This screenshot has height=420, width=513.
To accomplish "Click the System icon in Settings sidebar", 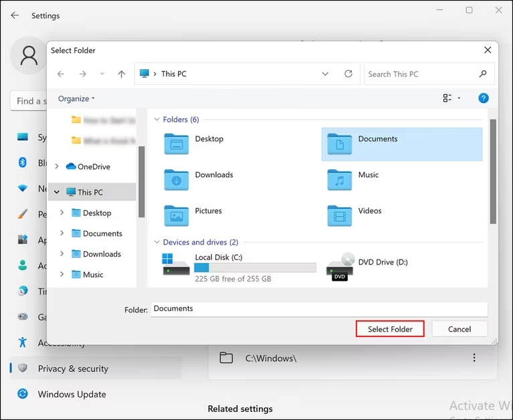I will [x=23, y=136].
